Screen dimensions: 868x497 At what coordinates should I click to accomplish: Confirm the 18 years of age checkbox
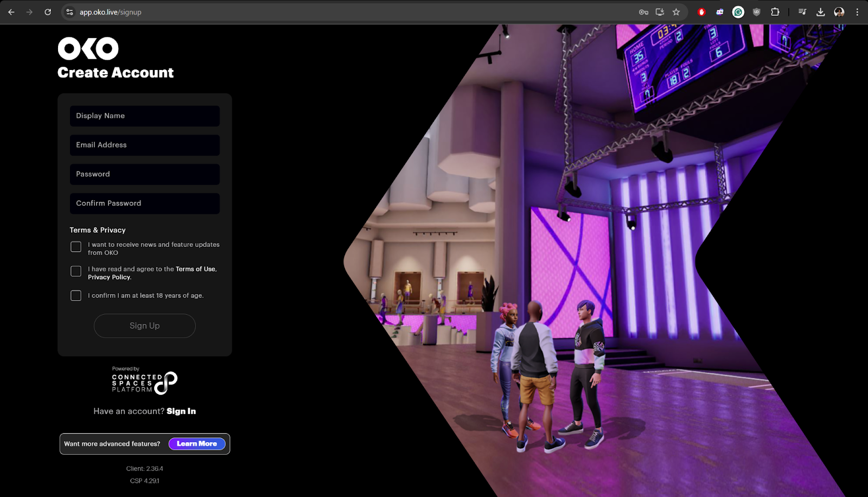point(76,296)
